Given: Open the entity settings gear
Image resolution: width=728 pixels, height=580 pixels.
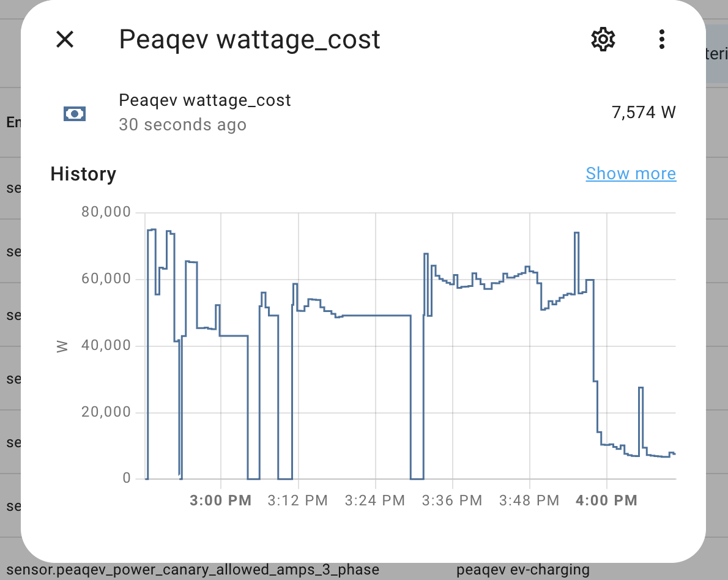Looking at the screenshot, I should [603, 39].
